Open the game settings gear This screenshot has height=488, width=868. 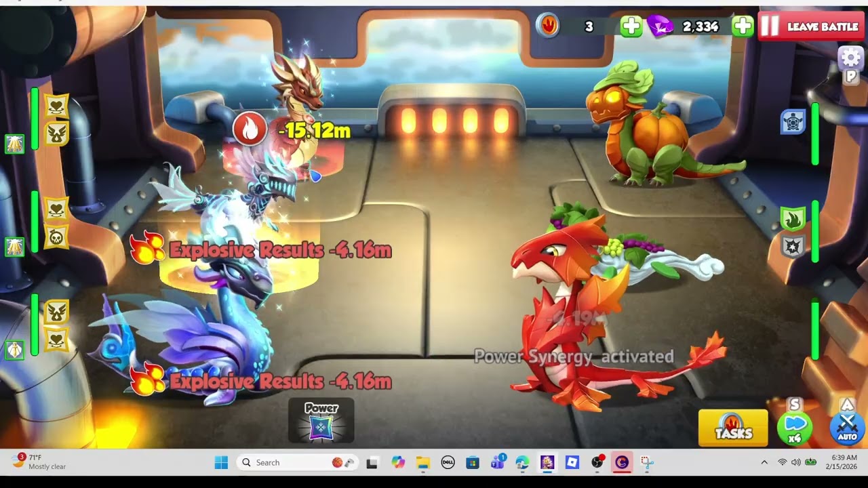click(850, 58)
